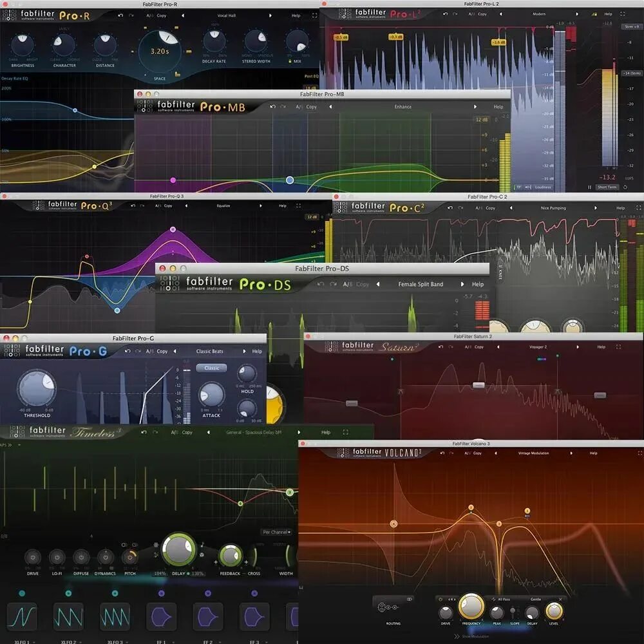Pause the loudness meter in Pro-L 2

(589, 187)
